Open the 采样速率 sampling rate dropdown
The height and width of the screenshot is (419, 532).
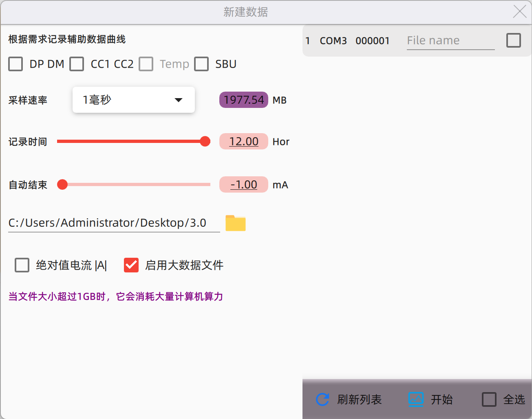tap(133, 100)
